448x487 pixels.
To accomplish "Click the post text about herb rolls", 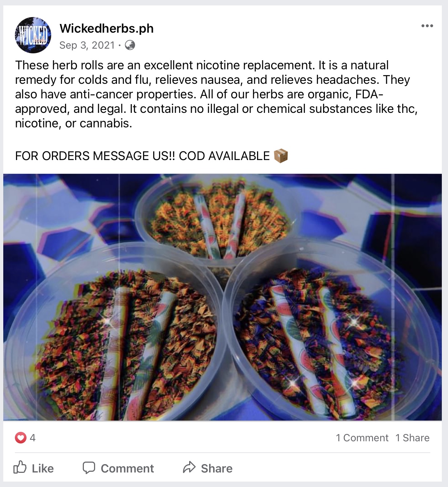I will 216,94.
